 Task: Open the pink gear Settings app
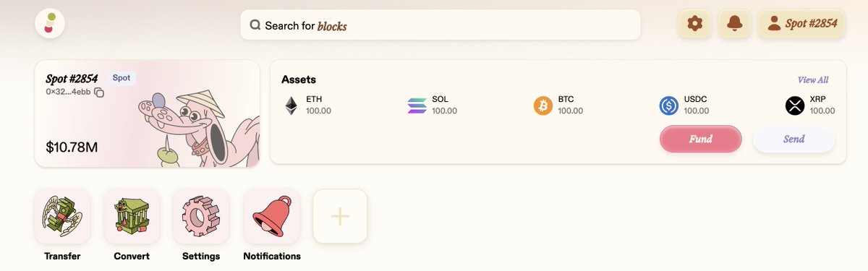[x=201, y=216]
